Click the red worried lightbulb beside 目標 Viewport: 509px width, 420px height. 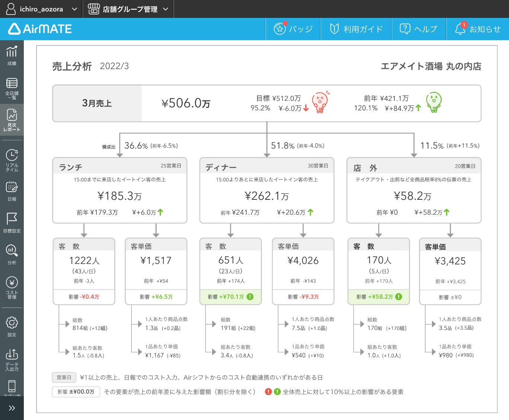[x=320, y=103]
